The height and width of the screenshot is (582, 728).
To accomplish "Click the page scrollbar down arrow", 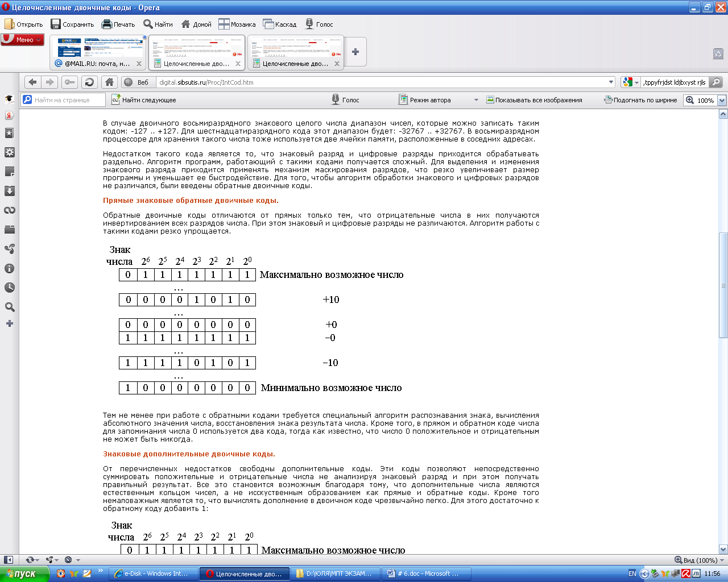I will pos(723,549).
